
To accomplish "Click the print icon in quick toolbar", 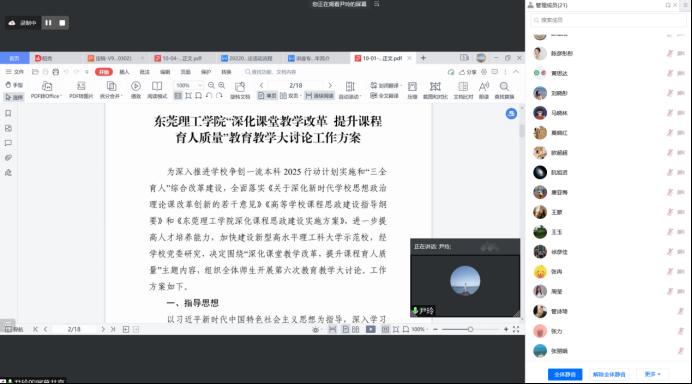I will pyautogui.click(x=56, y=72).
